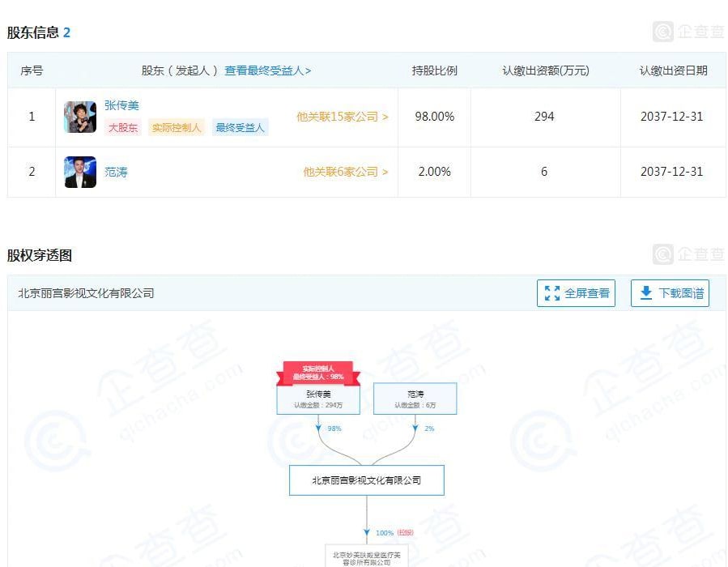Open 范涛's profile photo
Screen dimensions: 728x567
tap(80, 172)
